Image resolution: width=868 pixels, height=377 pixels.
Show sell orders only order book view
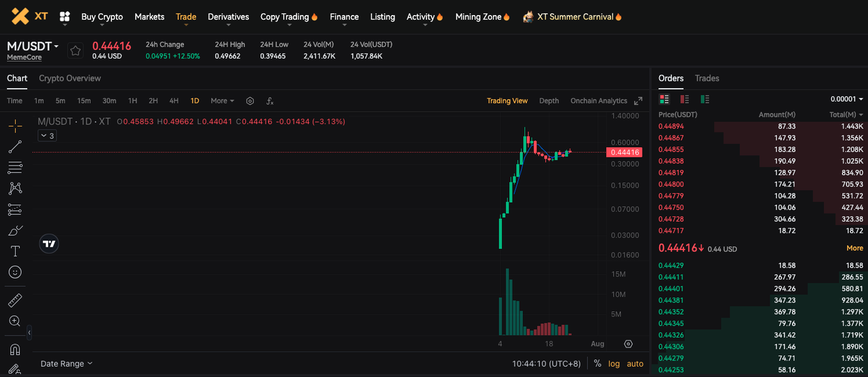click(684, 99)
